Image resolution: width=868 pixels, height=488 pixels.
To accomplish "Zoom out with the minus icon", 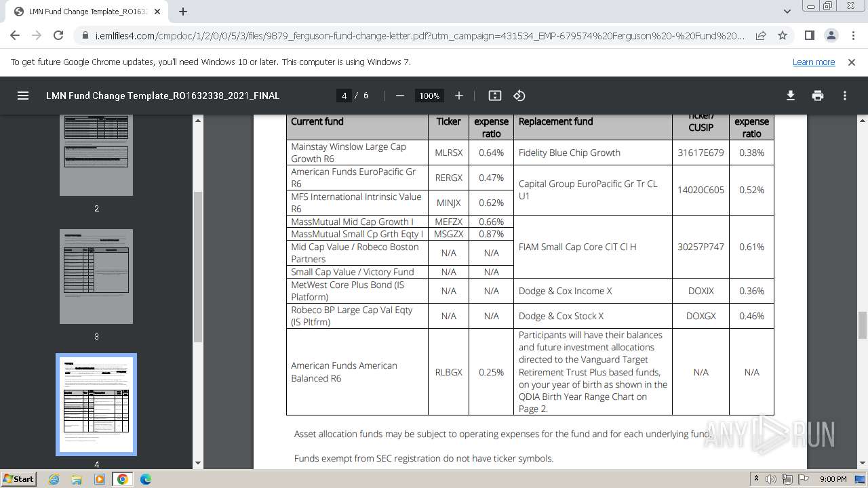I will [x=400, y=96].
